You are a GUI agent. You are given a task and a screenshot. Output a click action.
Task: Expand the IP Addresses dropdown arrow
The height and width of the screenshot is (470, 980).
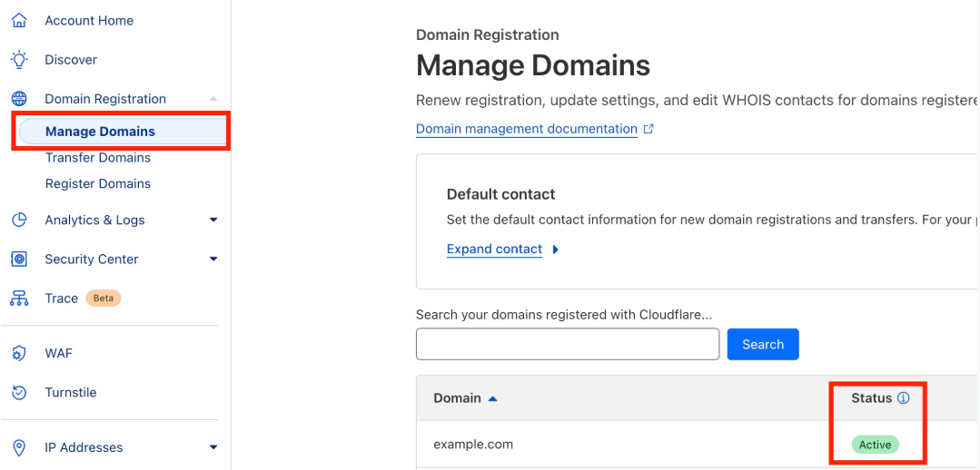(x=213, y=447)
